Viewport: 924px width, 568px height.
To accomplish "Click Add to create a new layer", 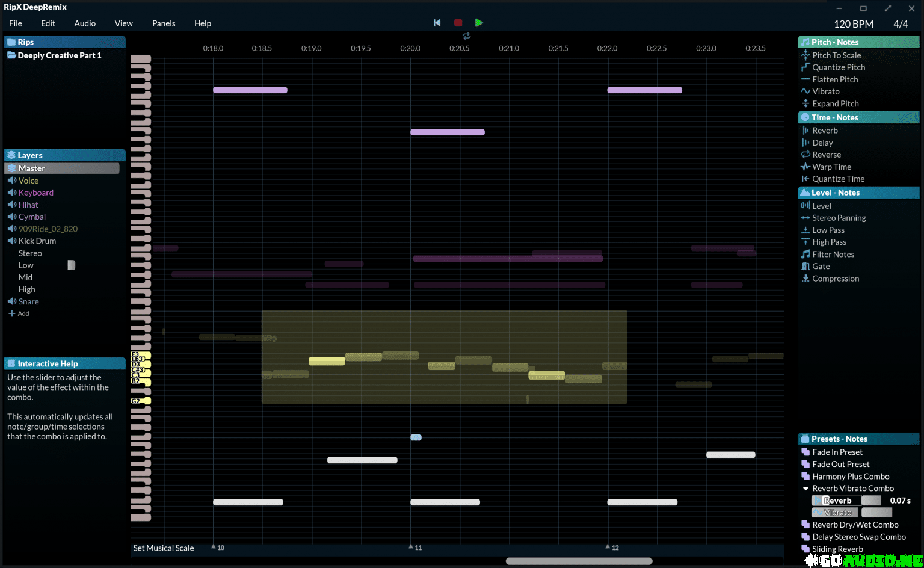I will 19,313.
